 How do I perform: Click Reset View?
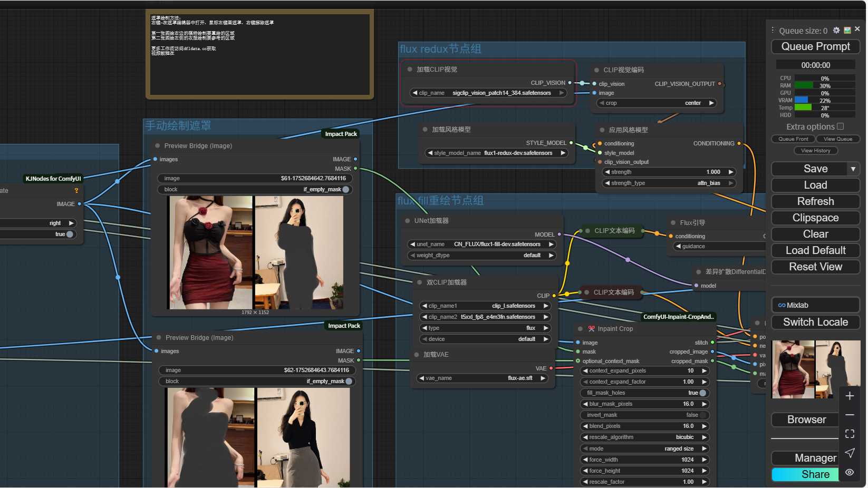pos(815,267)
